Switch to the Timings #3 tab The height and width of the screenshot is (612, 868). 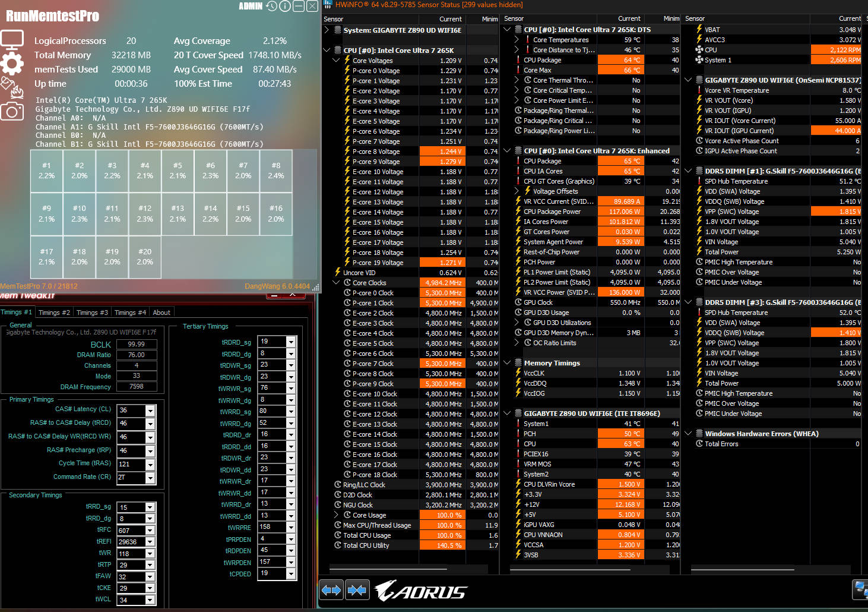[92, 313]
